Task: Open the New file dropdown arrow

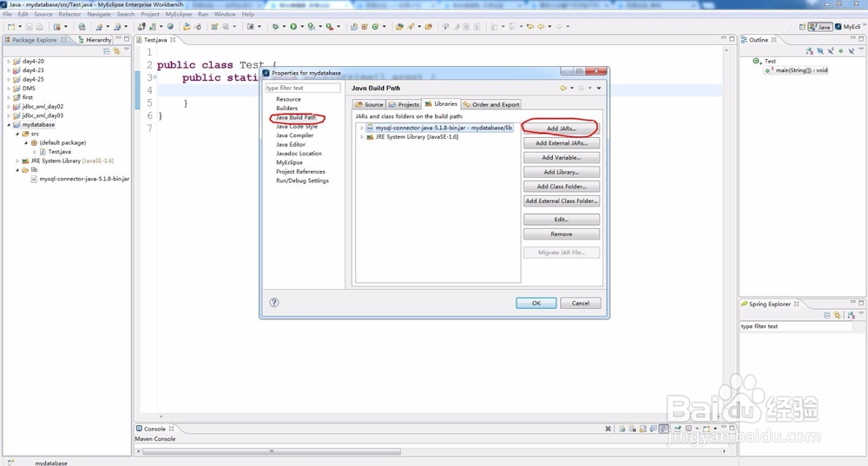Action: [20, 27]
